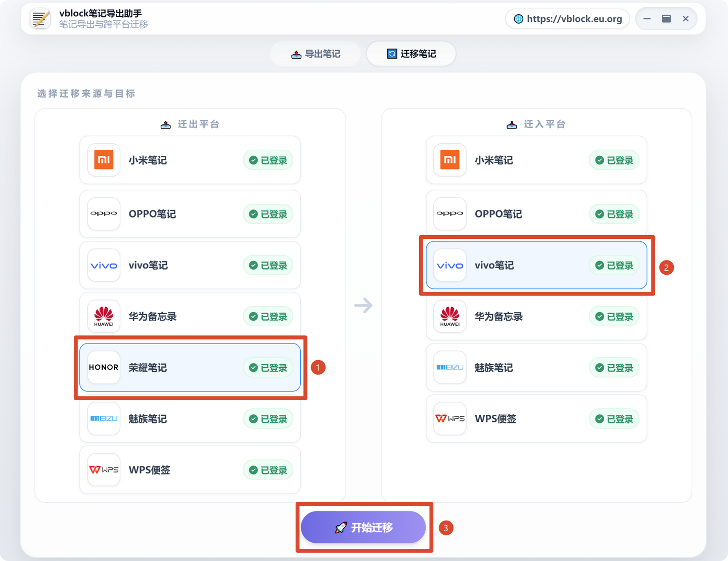
Task: Click vivo logo in 迁入平台 list
Action: pyautogui.click(x=450, y=266)
